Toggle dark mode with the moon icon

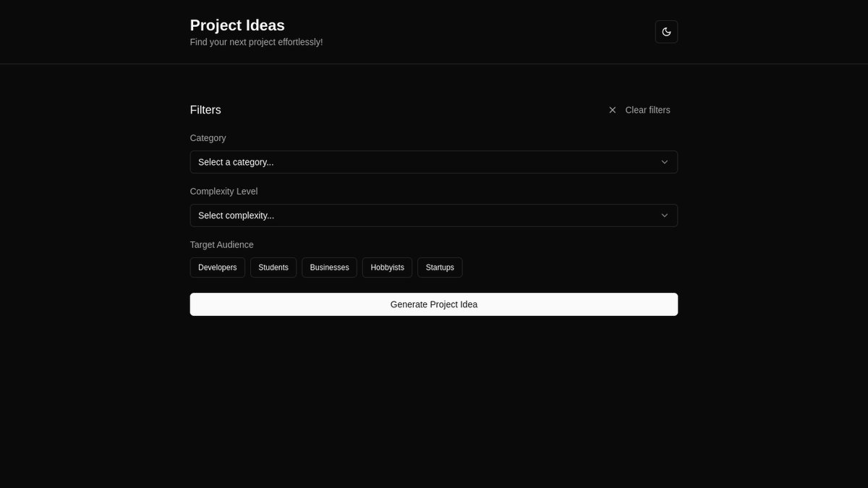point(666,32)
